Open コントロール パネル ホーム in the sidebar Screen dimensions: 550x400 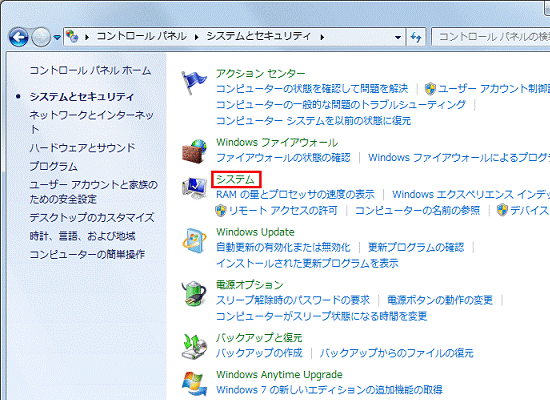tap(90, 71)
